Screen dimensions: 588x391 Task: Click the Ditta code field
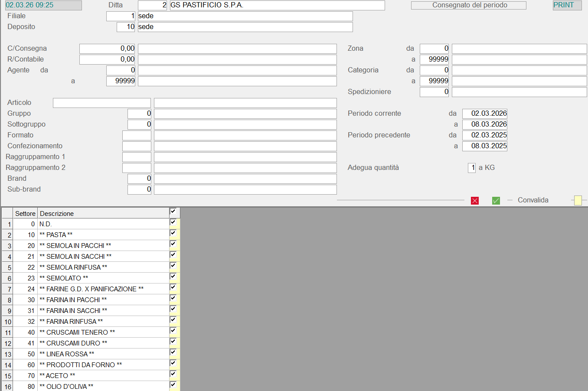(x=152, y=5)
